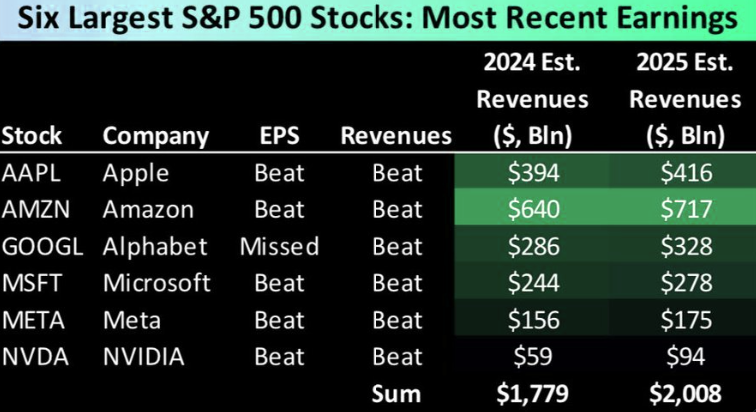Click the Sum row label

click(397, 393)
